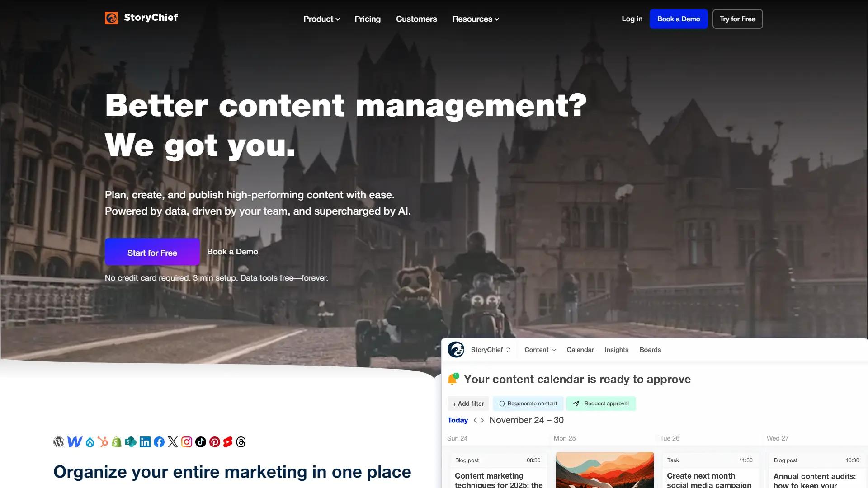Expand the Product navigation dropdown

(x=321, y=19)
